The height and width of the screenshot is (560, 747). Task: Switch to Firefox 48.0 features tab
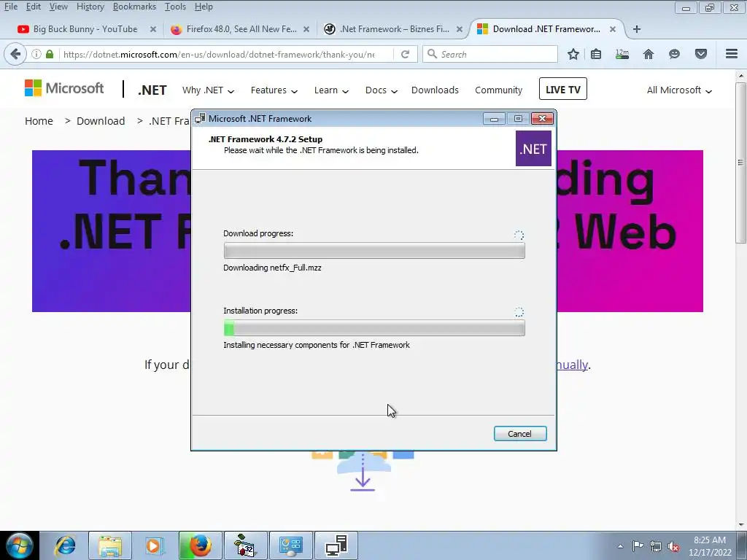tap(241, 29)
